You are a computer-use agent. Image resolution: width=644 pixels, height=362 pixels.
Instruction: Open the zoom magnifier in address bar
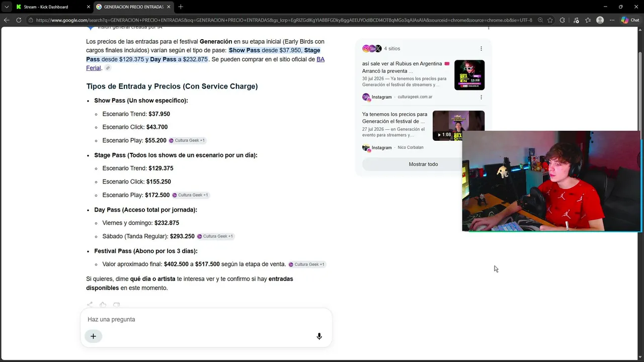point(540,20)
